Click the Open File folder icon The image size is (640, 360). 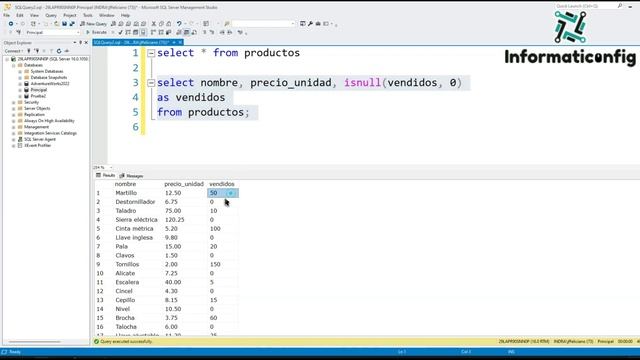click(56, 24)
